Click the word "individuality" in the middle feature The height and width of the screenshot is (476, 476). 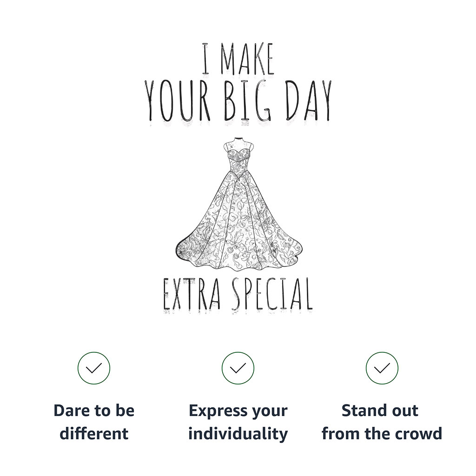[238, 434]
